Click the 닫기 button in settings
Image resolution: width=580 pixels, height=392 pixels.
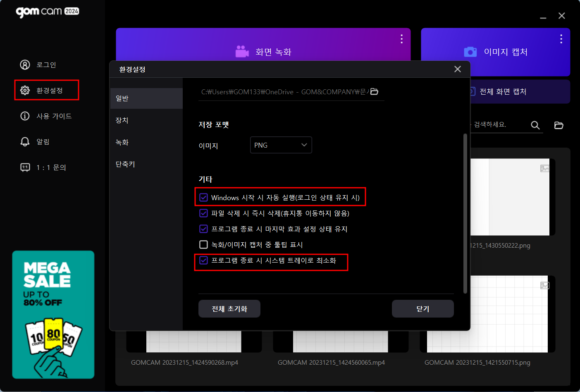(422, 309)
